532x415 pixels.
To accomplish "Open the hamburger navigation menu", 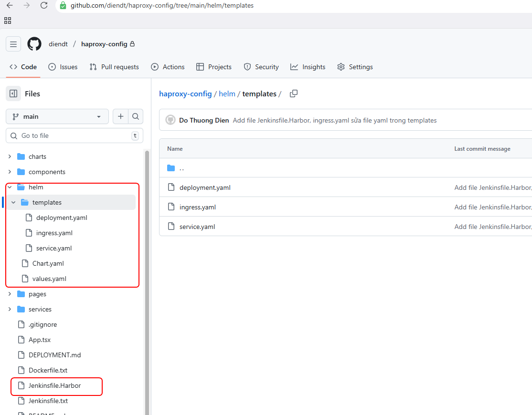I will coord(13,44).
